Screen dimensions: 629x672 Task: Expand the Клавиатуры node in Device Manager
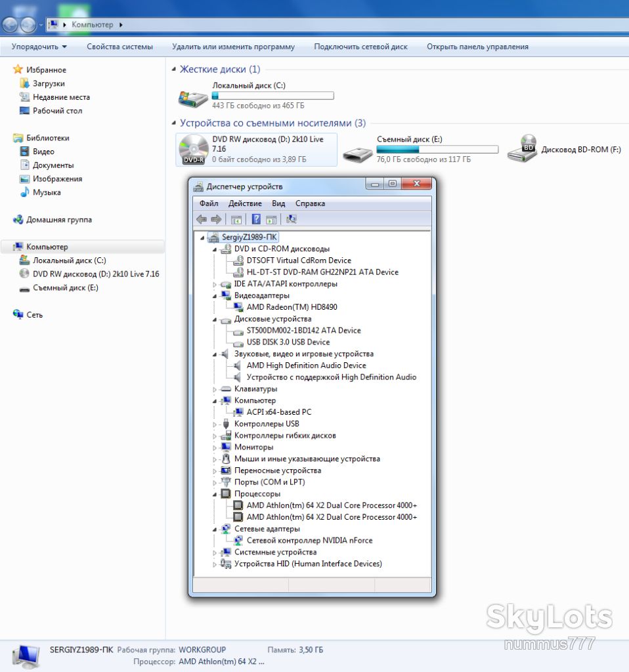point(215,389)
